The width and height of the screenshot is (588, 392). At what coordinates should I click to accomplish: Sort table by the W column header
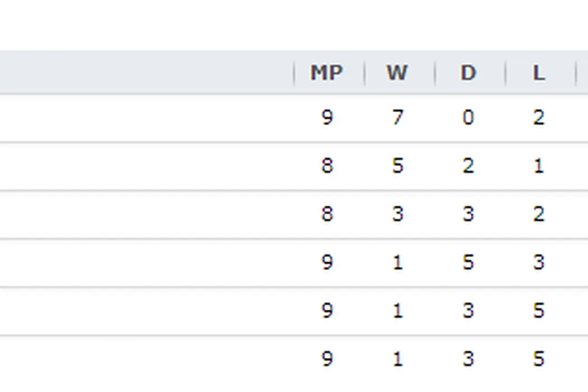pos(397,73)
